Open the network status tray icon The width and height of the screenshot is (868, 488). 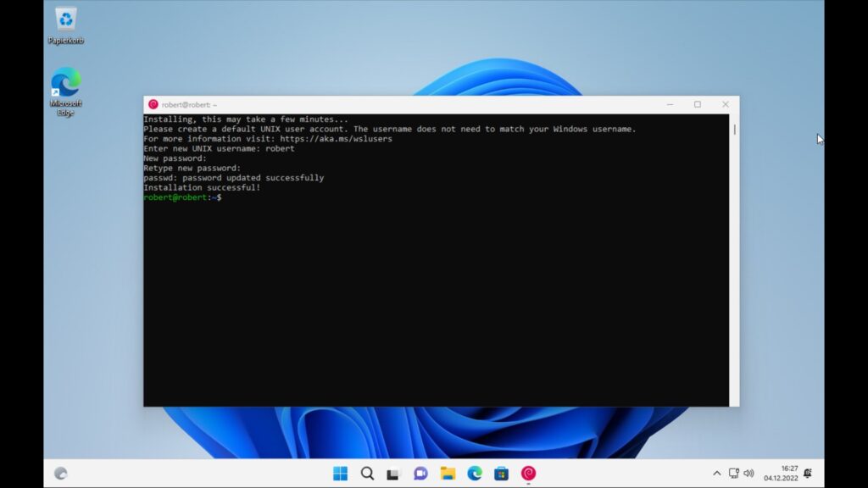[x=734, y=474]
